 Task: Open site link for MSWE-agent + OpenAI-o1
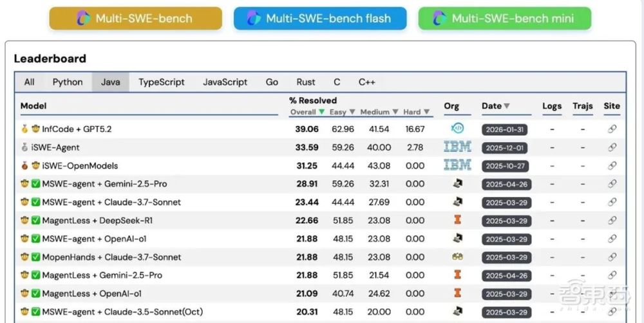point(612,239)
